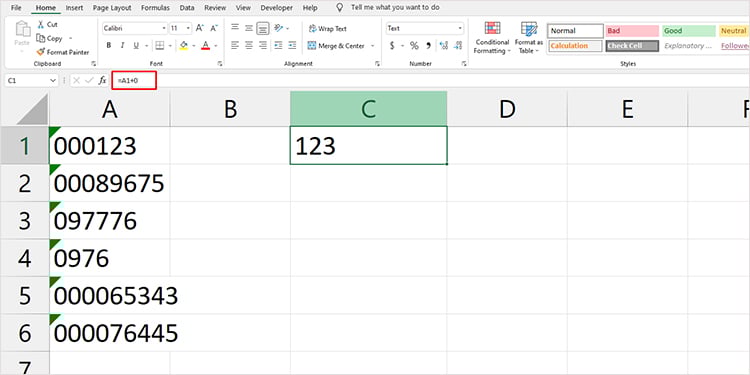Open the Number Format dialog launcher
Image resolution: width=750 pixels, height=375 pixels.
[464, 64]
